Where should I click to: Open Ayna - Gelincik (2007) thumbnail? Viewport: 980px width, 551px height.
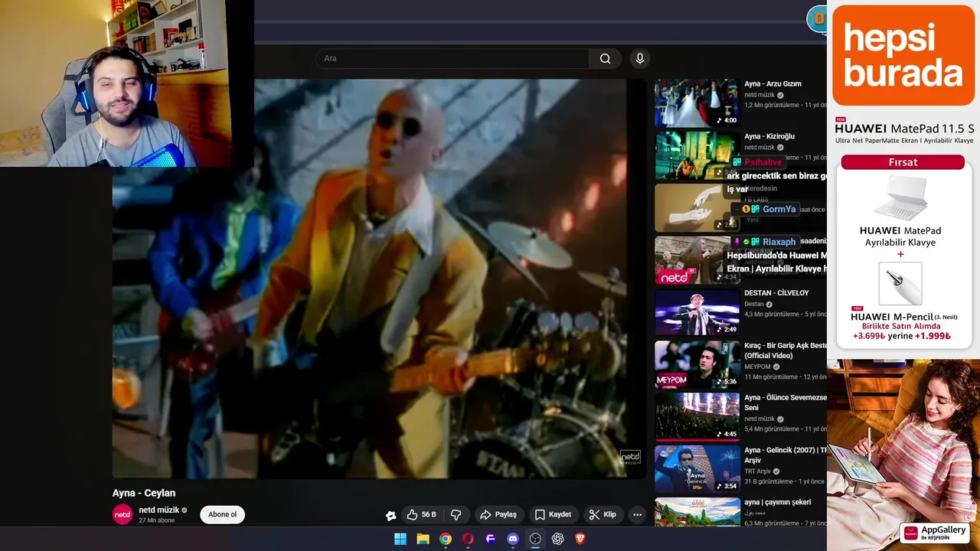pyautogui.click(x=697, y=469)
